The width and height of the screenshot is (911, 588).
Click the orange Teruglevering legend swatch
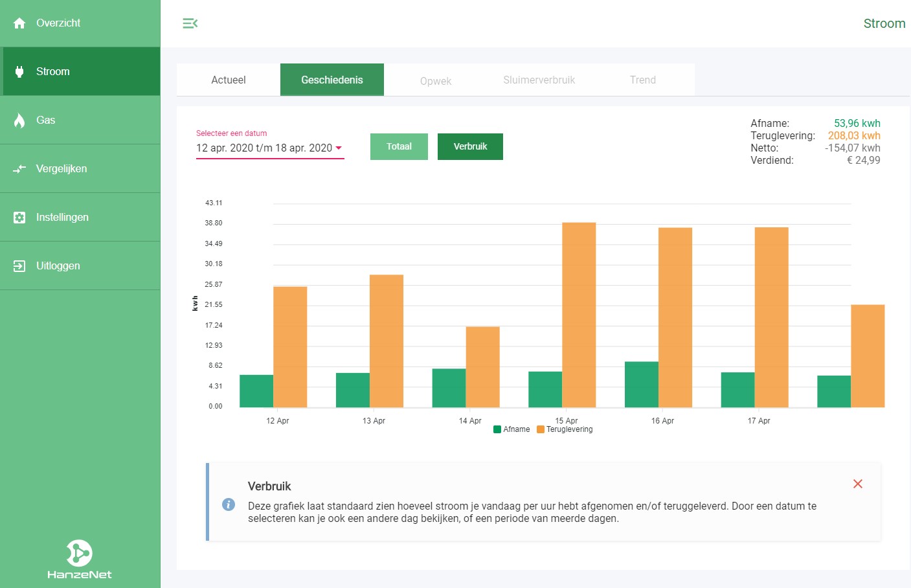point(541,429)
